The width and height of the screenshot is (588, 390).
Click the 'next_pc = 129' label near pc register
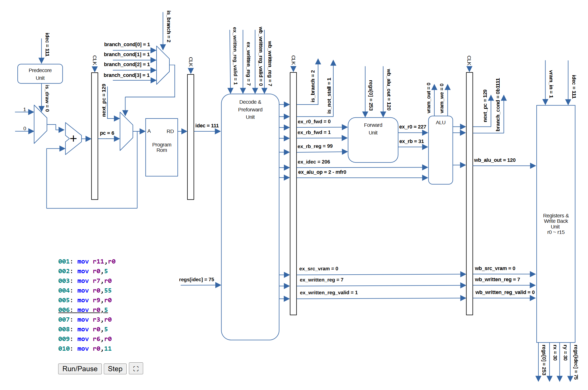pos(104,100)
